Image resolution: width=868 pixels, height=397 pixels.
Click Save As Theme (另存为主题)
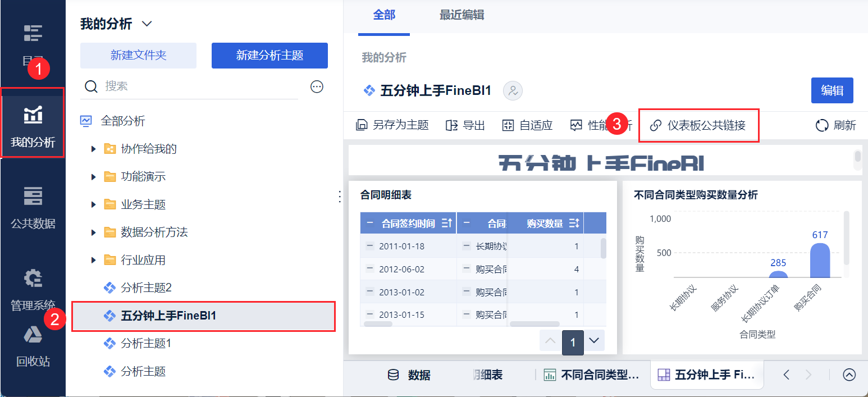(x=392, y=125)
